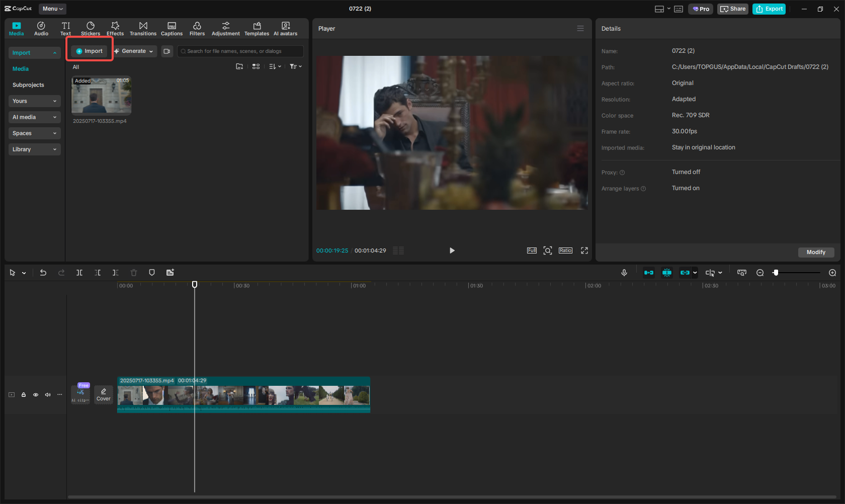Open the Captions panel
The width and height of the screenshot is (845, 504).
[x=172, y=28]
